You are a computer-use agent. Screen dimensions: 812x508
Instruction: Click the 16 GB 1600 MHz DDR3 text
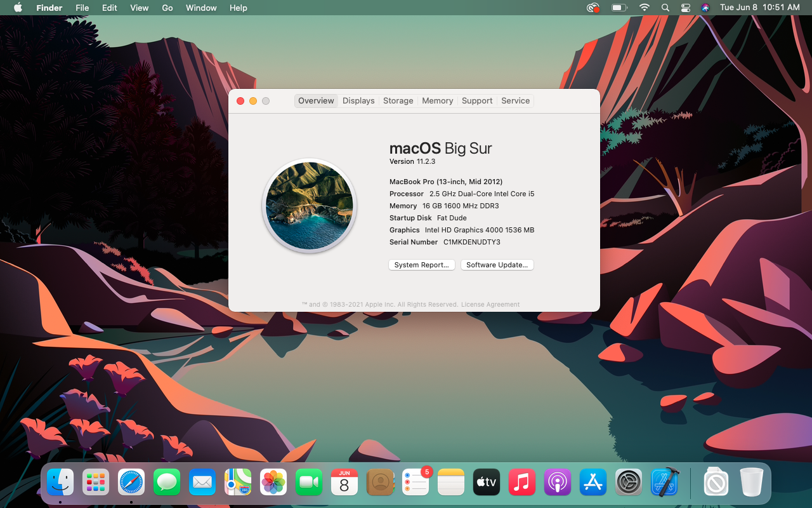(461, 206)
